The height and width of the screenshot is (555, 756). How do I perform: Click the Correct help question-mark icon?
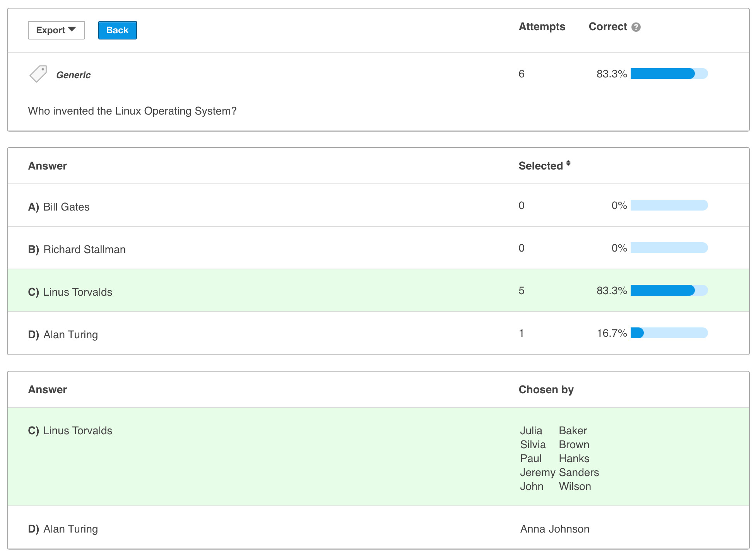(636, 27)
